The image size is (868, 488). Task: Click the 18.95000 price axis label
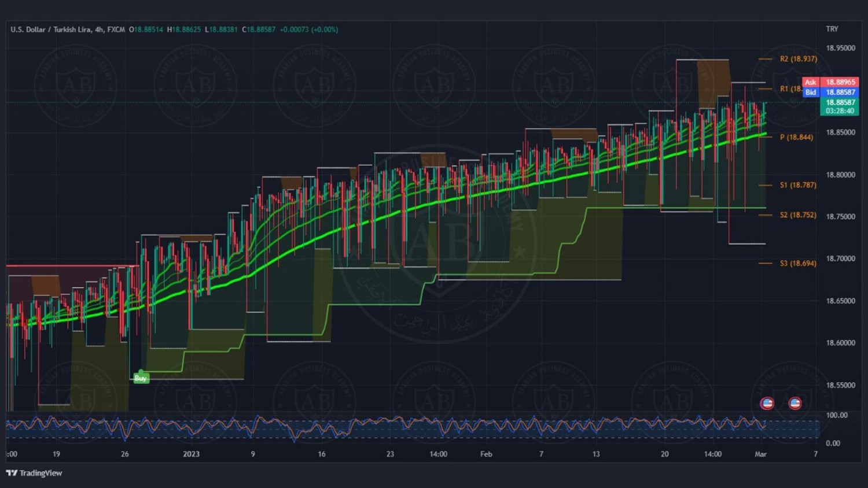coord(840,48)
